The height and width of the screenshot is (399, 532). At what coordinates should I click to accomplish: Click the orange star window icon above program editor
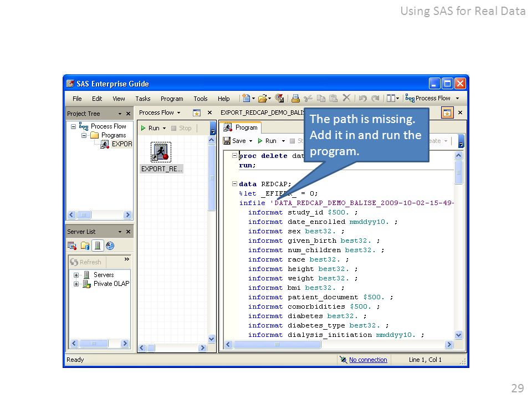(447, 112)
